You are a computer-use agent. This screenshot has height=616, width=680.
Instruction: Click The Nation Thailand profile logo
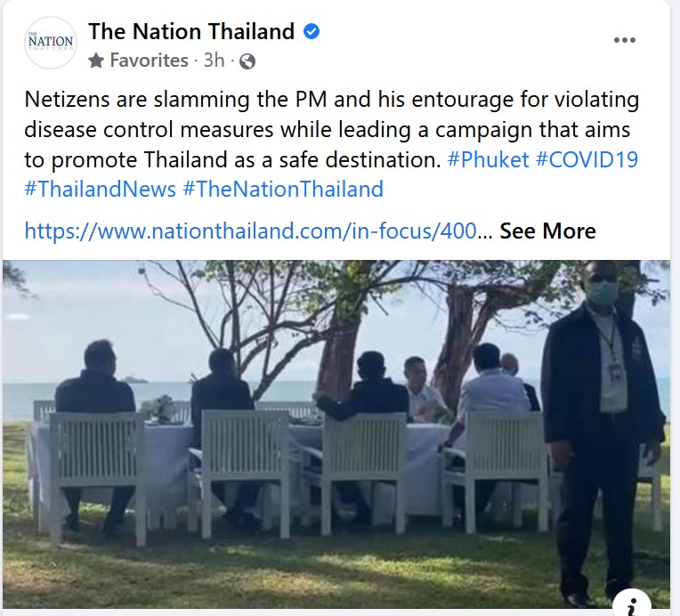pyautogui.click(x=51, y=45)
